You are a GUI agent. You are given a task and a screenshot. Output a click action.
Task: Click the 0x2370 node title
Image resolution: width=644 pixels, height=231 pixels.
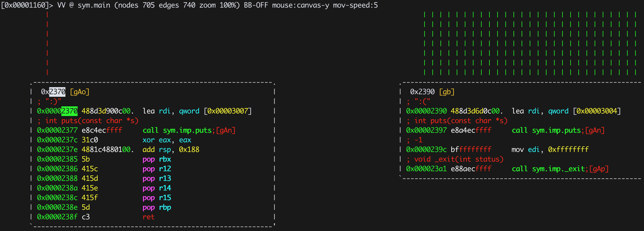point(53,92)
